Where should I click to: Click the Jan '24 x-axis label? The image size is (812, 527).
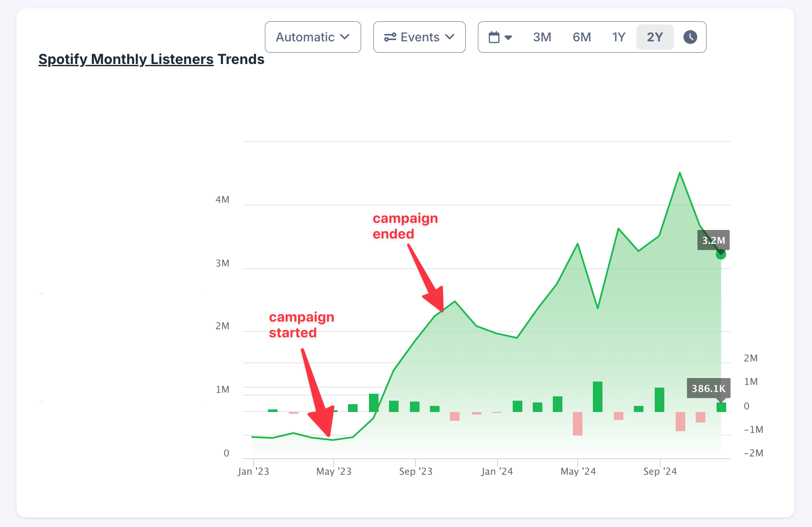point(497,471)
